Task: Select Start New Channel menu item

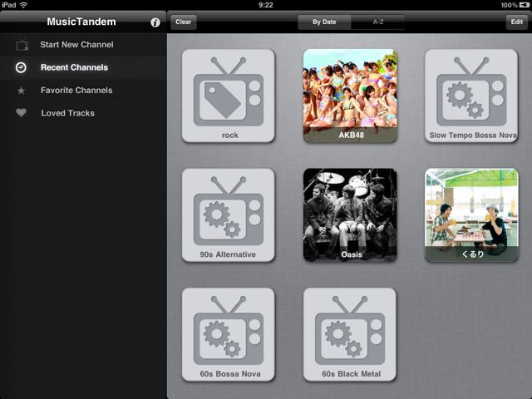Action: pos(83,45)
